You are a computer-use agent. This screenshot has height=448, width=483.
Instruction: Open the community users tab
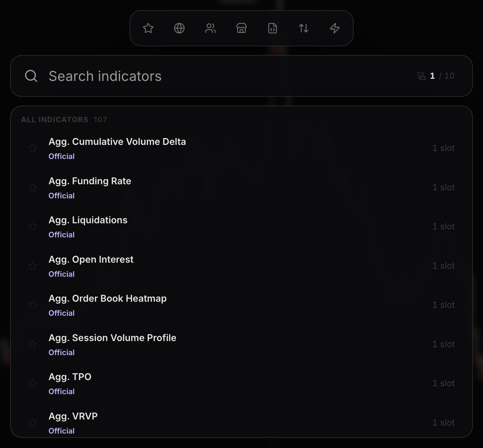(210, 28)
